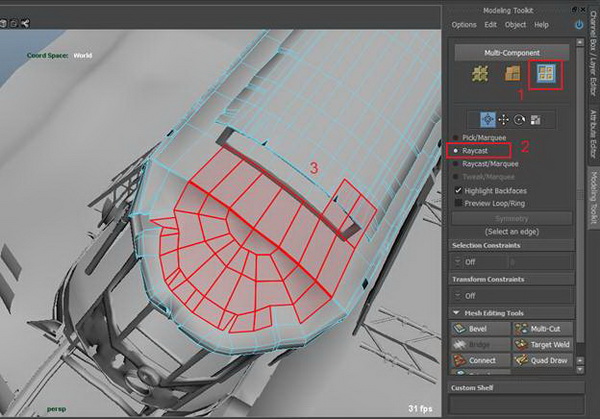Viewport: 600px width, 419px height.
Task: Enable the Preview Loop/Ring checkbox
Action: click(458, 202)
